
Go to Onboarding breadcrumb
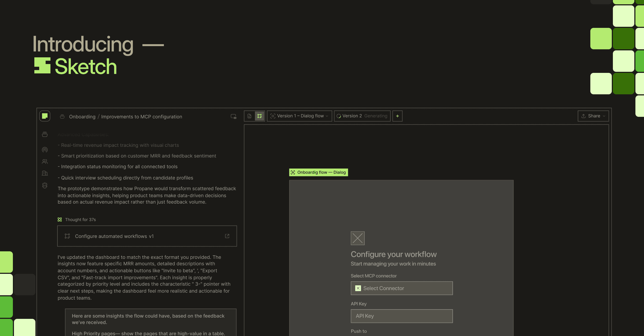82,117
